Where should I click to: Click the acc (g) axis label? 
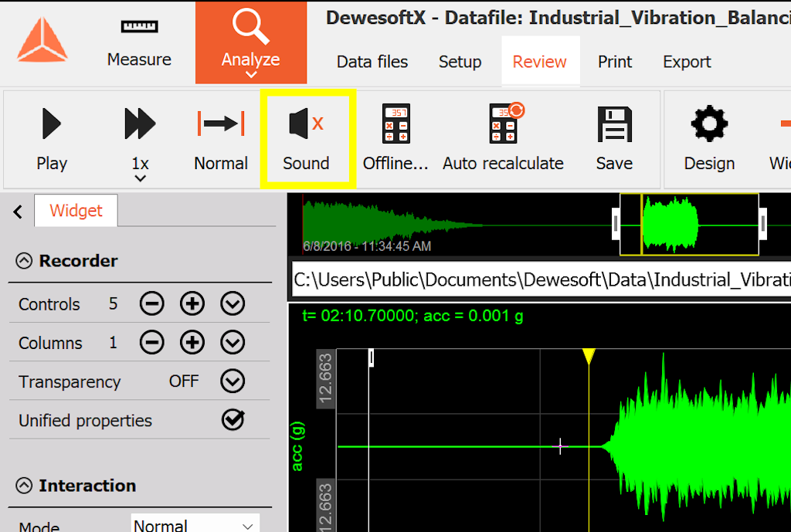(297, 446)
